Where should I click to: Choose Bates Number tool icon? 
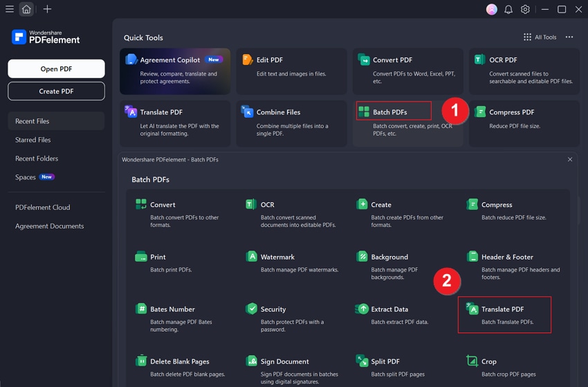point(141,309)
